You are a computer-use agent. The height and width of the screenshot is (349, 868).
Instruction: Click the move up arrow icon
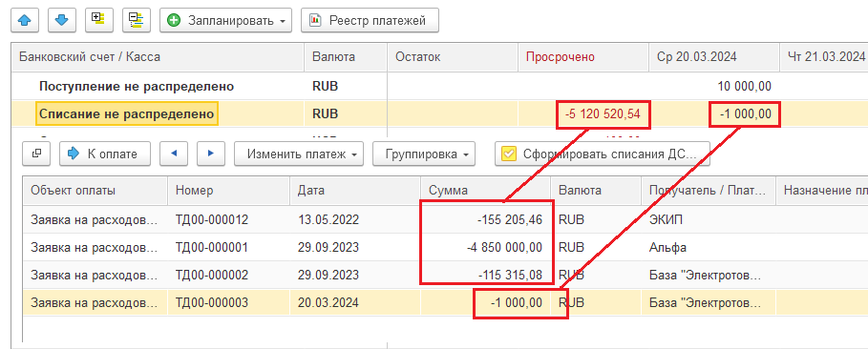[x=25, y=20]
